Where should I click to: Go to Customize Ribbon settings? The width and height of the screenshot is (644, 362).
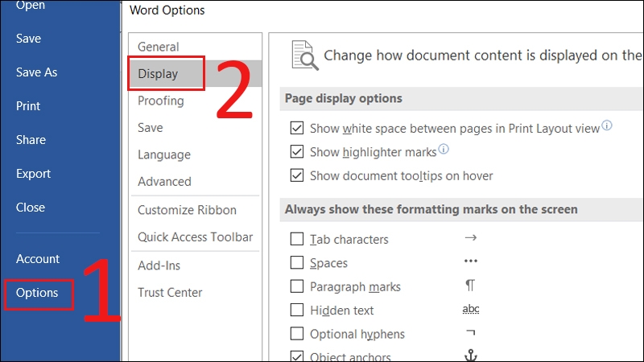[x=187, y=210]
